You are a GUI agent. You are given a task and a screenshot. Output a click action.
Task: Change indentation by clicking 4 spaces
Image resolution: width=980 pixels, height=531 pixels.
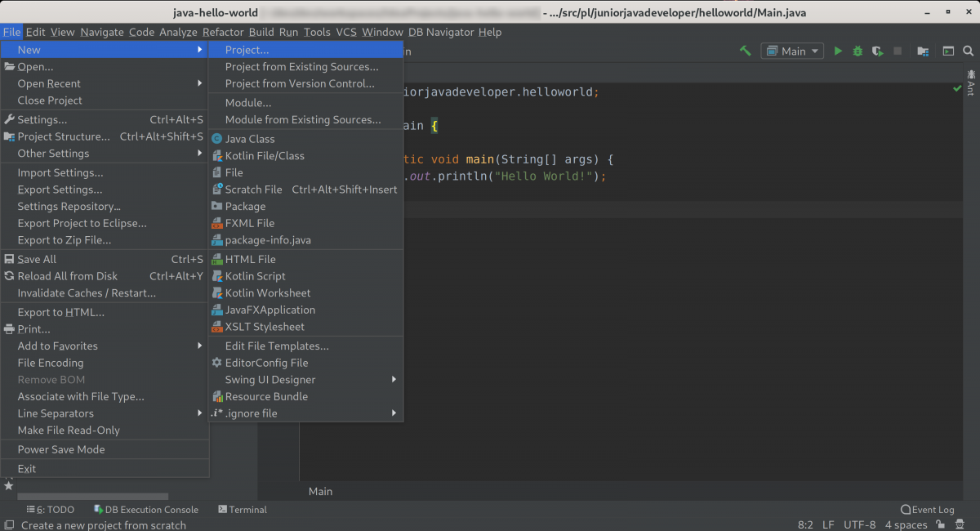pyautogui.click(x=905, y=524)
